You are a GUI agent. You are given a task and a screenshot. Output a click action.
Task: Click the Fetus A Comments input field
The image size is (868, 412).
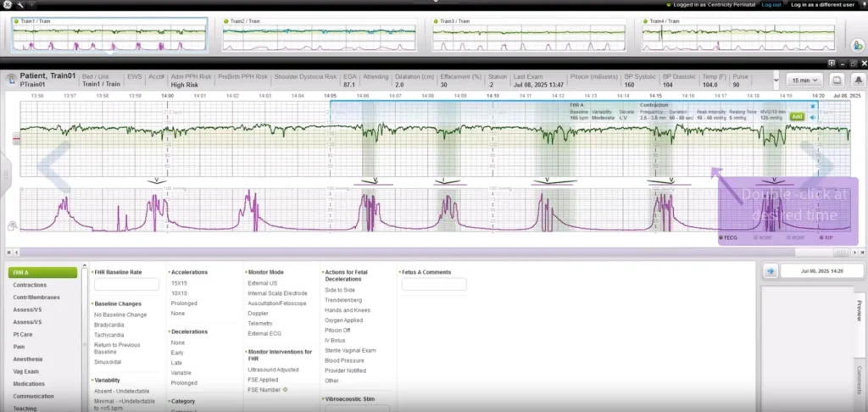434,285
